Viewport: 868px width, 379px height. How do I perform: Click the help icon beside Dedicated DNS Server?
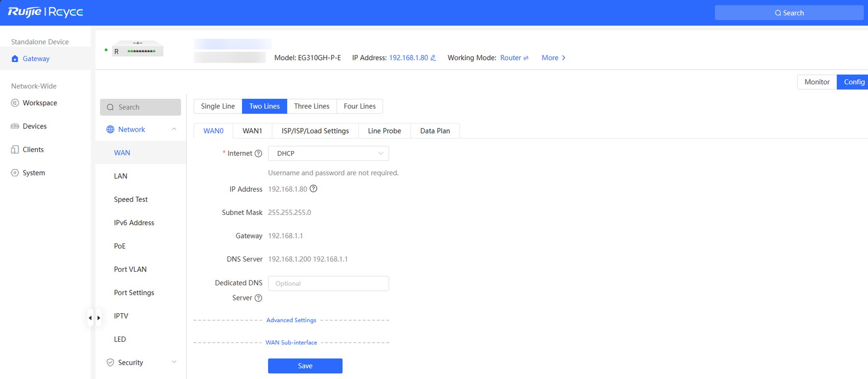(258, 298)
